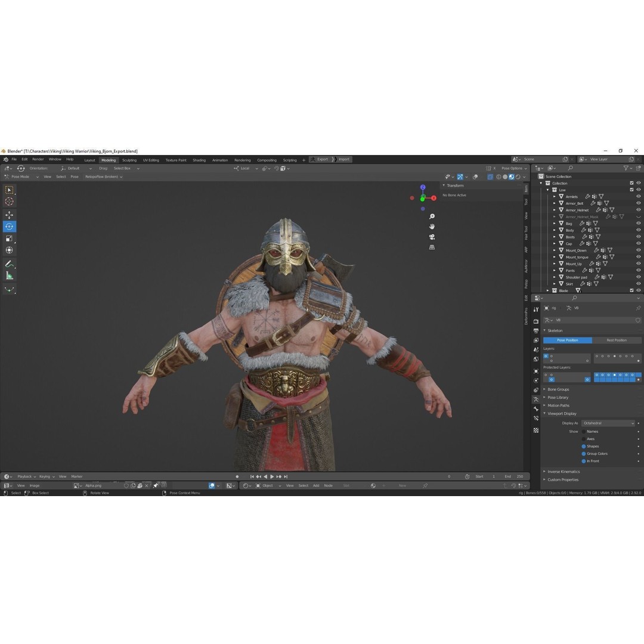The height and width of the screenshot is (644, 644).
Task: Click the Pose Position button
Action: 568,340
